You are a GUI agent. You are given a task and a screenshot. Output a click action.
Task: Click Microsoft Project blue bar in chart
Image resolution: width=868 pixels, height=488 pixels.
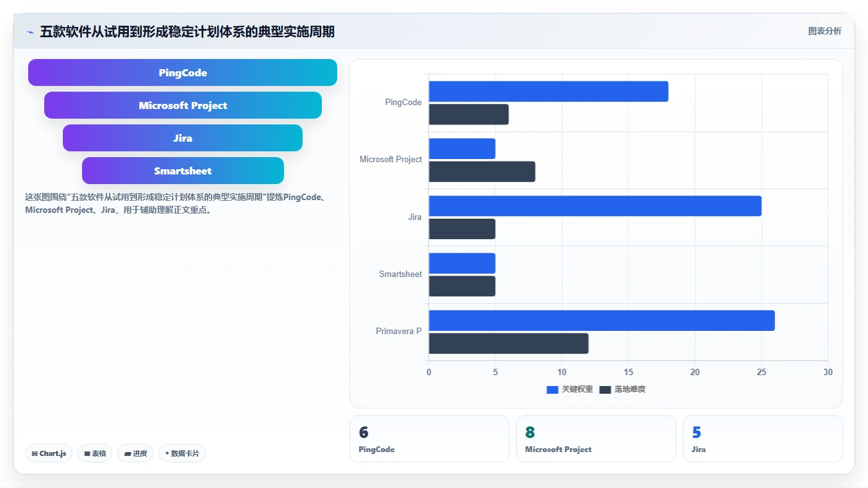462,149
